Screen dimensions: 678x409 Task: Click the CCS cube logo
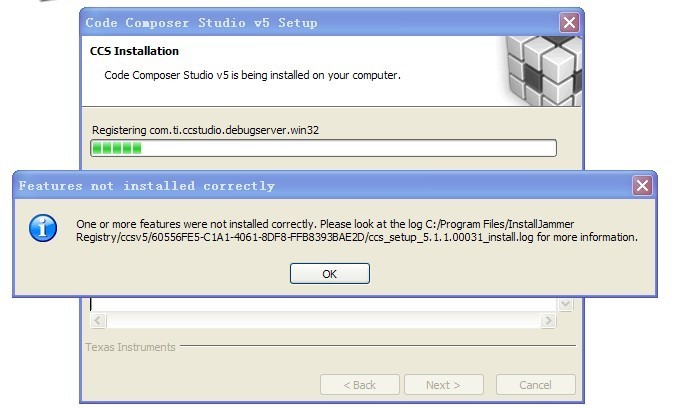pos(543,70)
